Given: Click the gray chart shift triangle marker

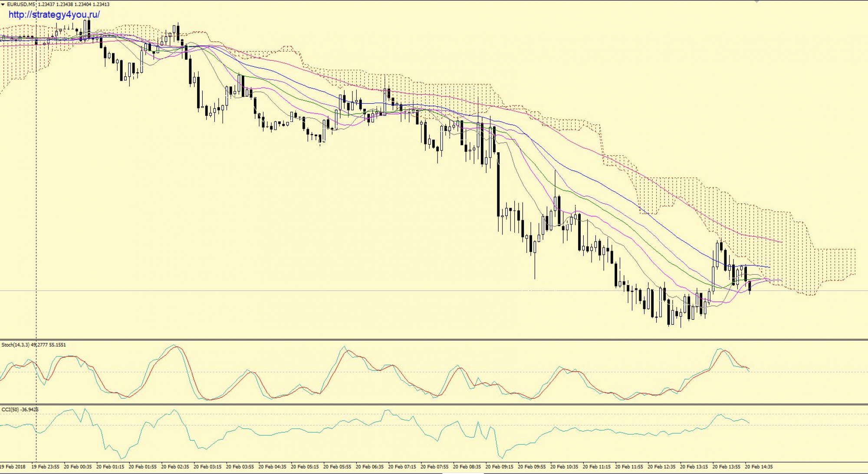Looking at the screenshot, I should pyautogui.click(x=757, y=2).
